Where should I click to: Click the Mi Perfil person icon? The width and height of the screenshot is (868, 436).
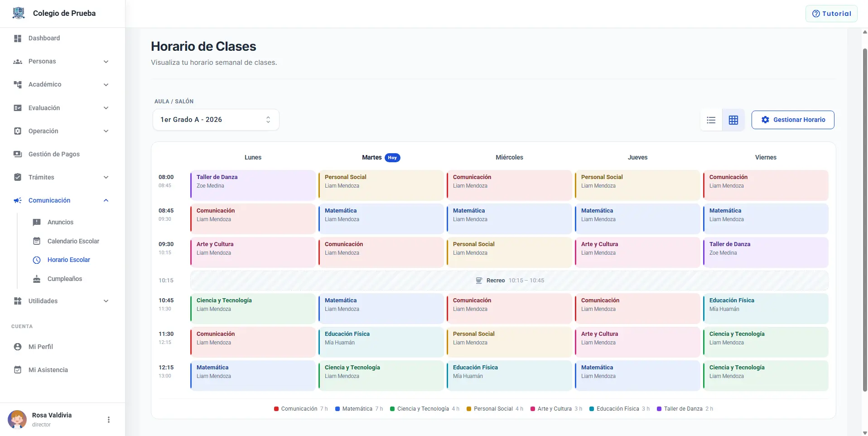[18, 347]
